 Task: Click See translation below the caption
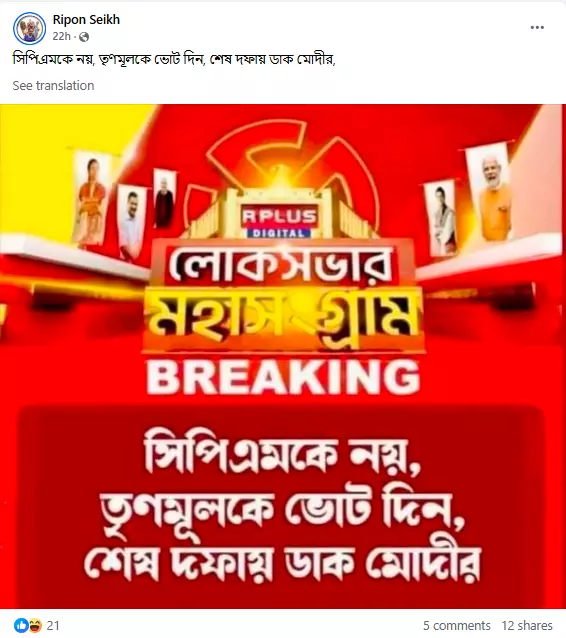53,85
